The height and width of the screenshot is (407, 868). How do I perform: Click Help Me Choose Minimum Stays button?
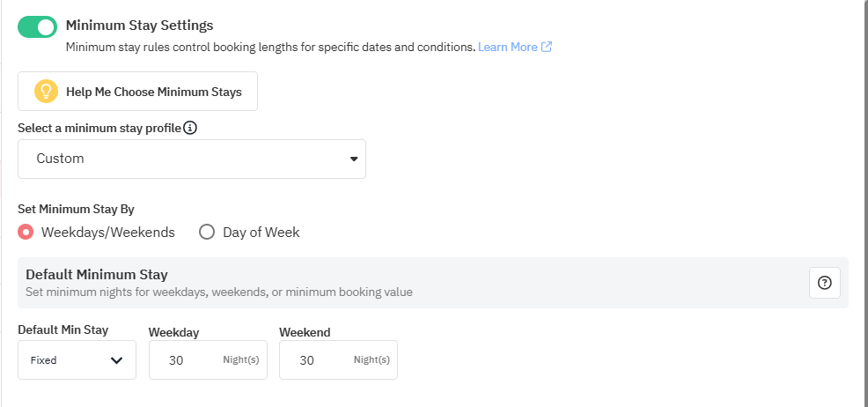pyautogui.click(x=137, y=91)
